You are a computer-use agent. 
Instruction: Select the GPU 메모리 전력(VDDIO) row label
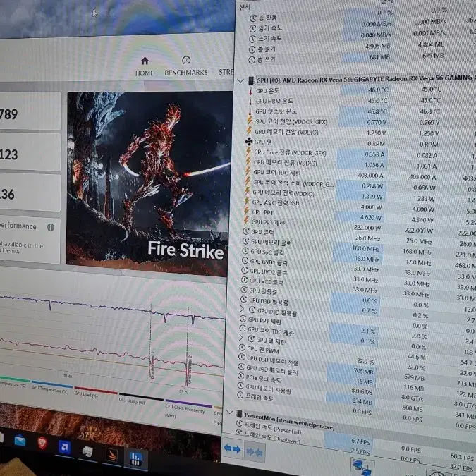point(283,193)
